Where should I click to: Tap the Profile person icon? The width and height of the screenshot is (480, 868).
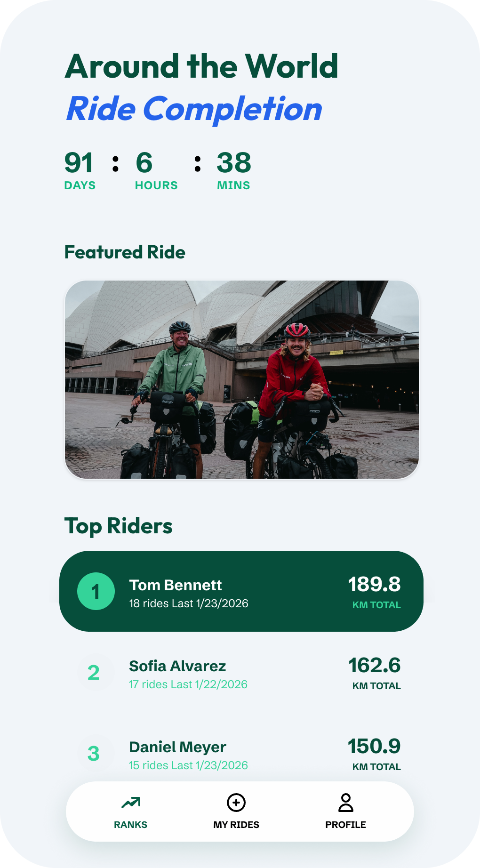click(x=345, y=803)
